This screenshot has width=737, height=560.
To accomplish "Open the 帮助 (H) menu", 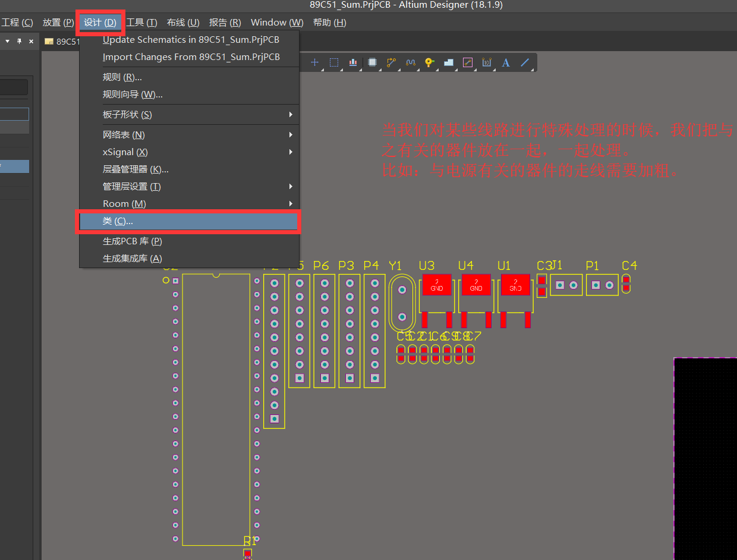I will pos(330,23).
